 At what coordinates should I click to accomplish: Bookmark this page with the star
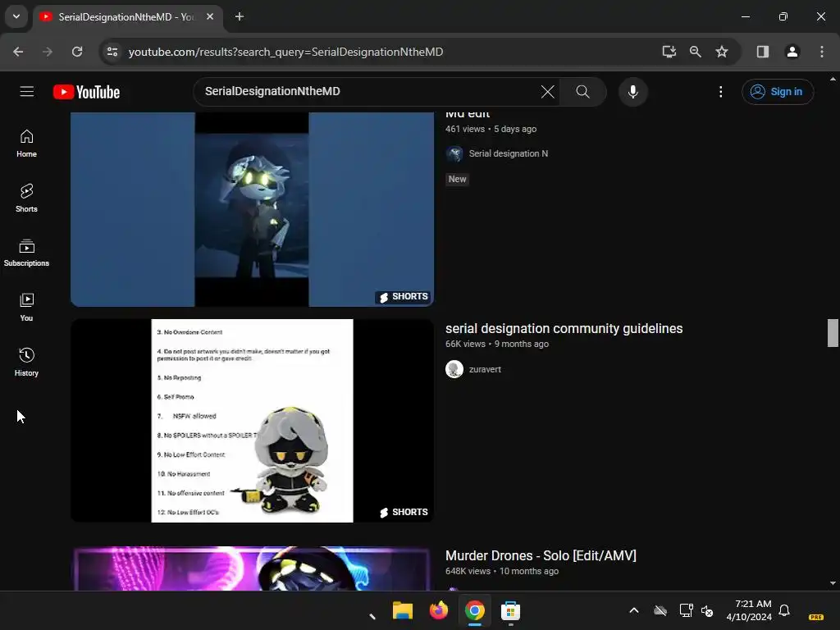[x=722, y=52]
